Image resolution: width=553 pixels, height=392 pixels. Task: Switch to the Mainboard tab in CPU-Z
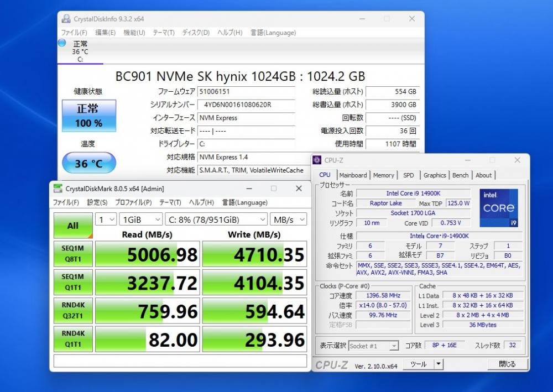point(353,175)
